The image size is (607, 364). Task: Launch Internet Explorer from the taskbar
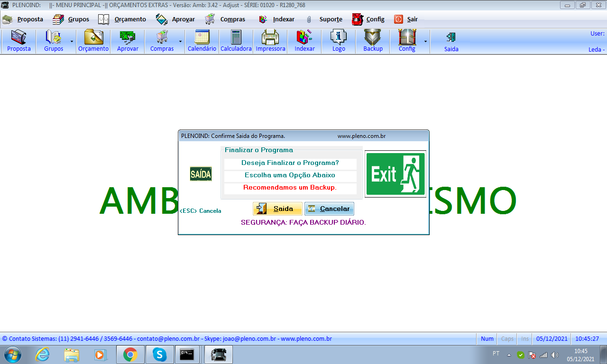click(43, 355)
